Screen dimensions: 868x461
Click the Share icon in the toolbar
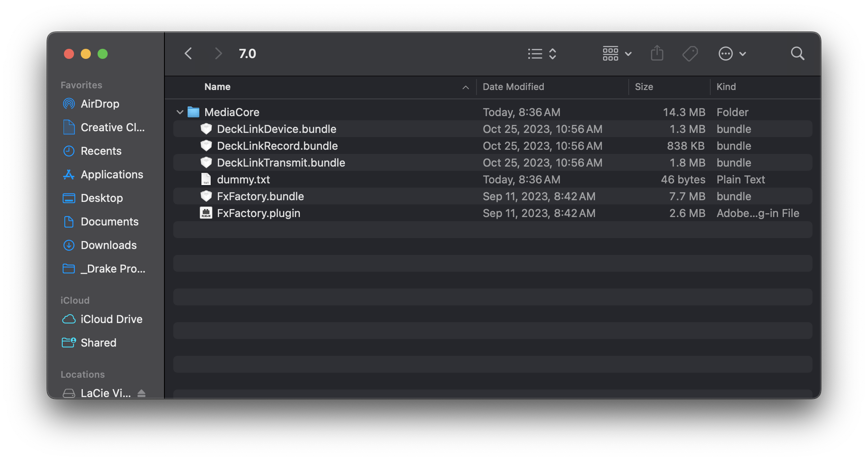[657, 53]
